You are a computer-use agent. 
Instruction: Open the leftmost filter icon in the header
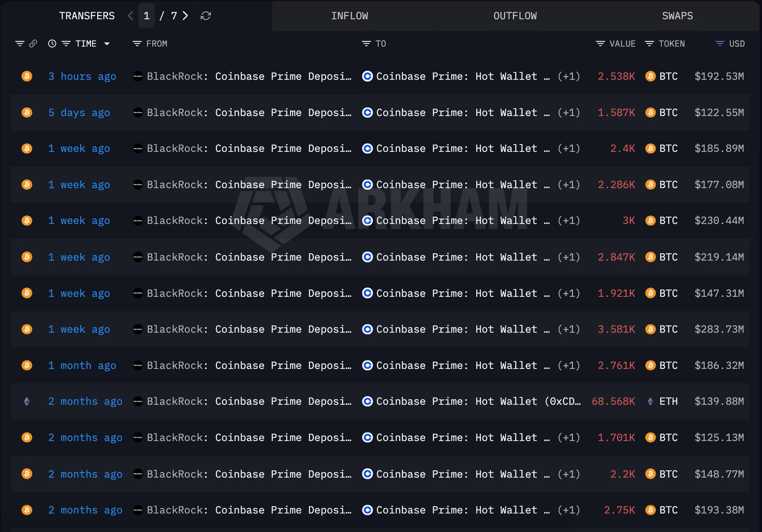(20, 44)
